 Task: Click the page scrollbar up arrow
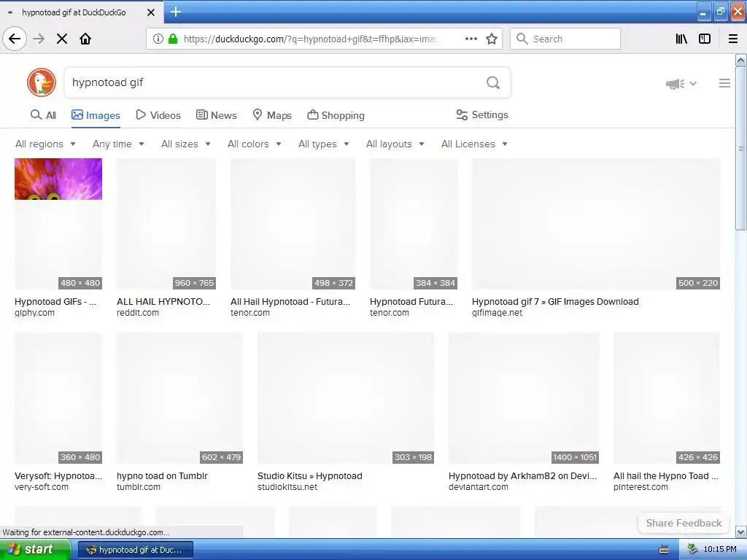741,61
